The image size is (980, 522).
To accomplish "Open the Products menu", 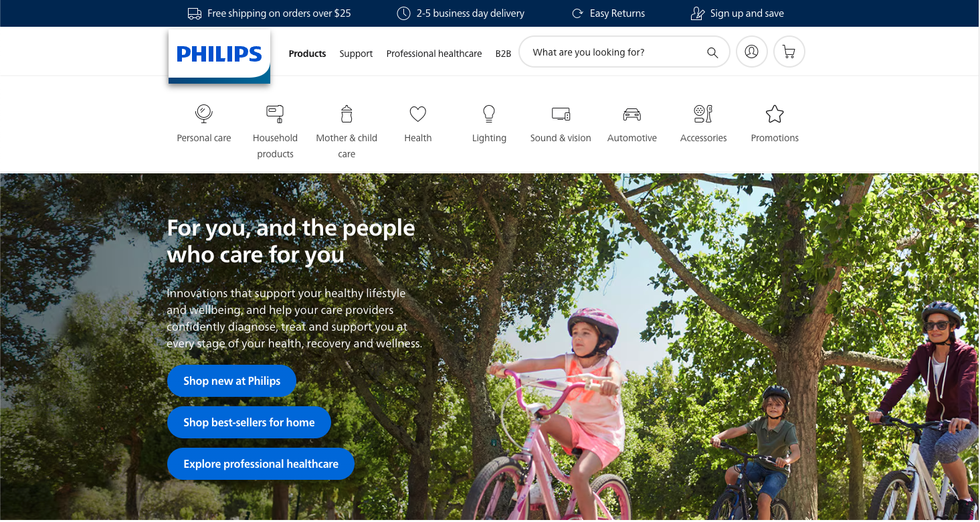I will (307, 54).
